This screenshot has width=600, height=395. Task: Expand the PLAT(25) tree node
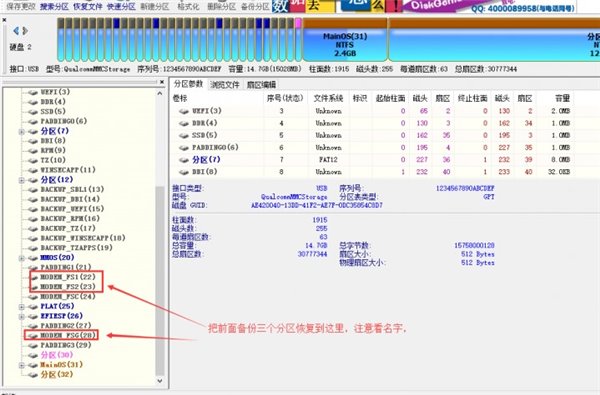(x=22, y=307)
